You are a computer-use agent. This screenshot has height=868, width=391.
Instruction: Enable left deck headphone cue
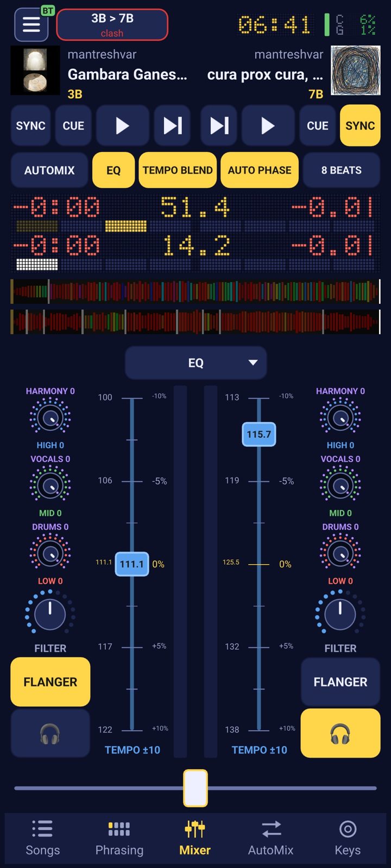tap(51, 733)
